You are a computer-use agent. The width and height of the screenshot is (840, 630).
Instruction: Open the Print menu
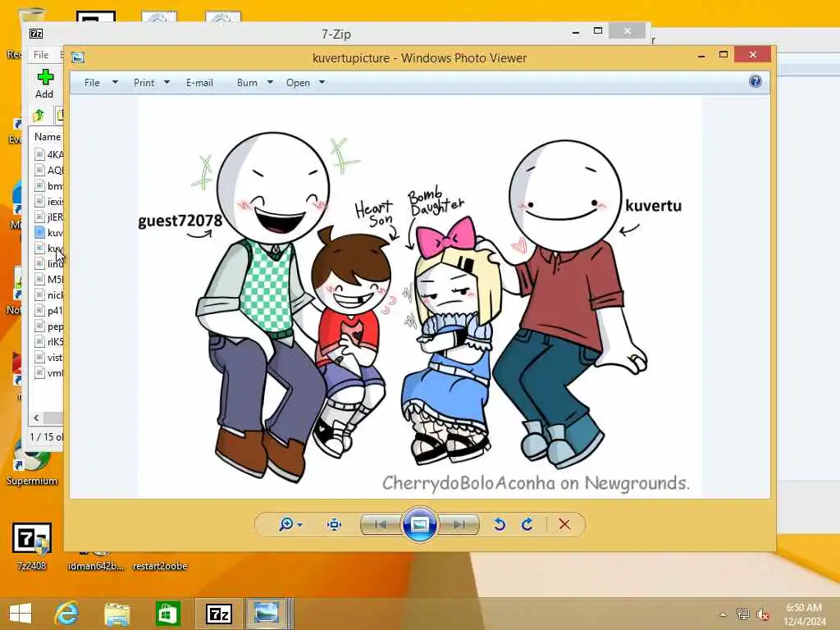144,83
